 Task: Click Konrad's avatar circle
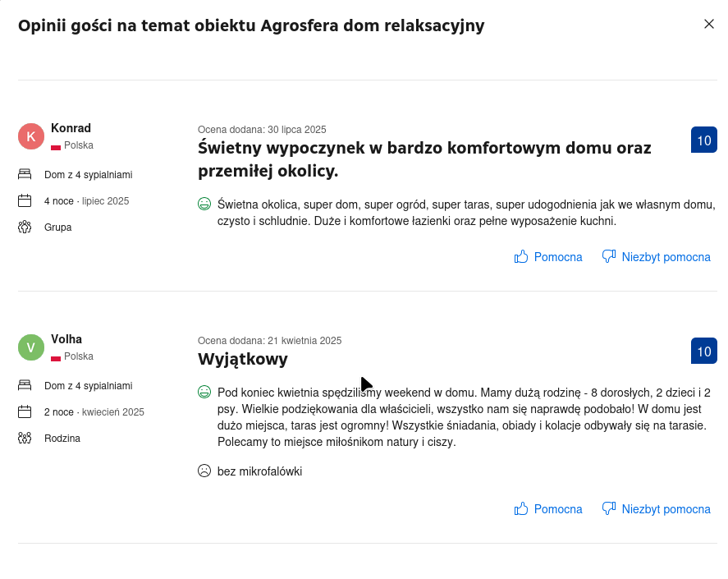(x=31, y=136)
